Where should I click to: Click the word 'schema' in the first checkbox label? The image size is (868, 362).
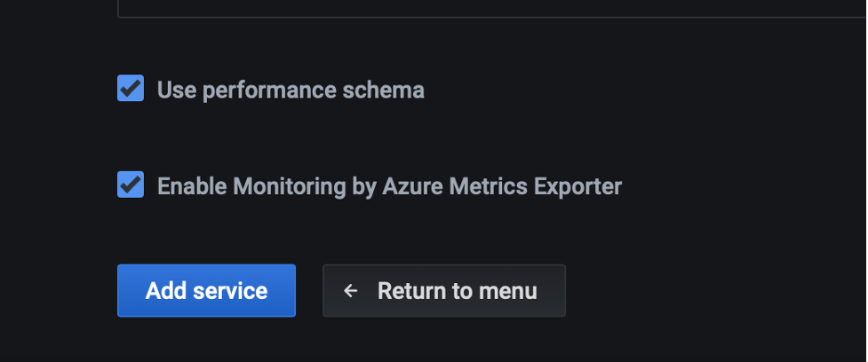pos(383,90)
